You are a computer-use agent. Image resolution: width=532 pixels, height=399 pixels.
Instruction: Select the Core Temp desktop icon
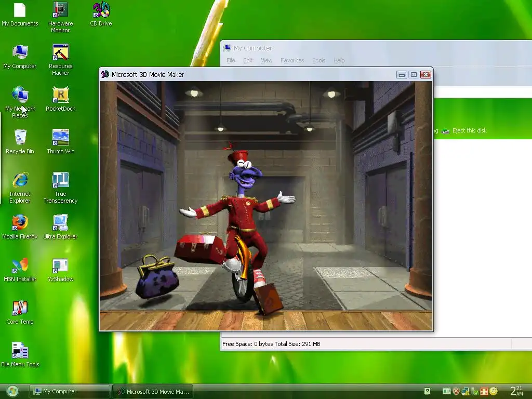pyautogui.click(x=20, y=312)
